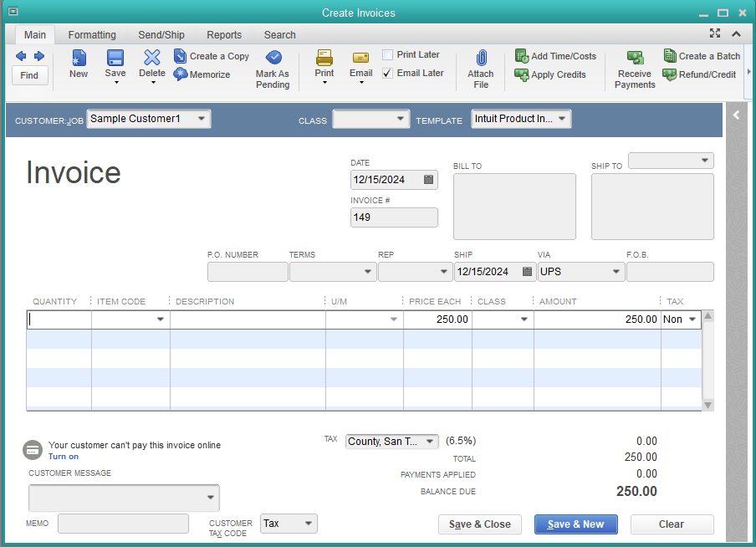Change line TAX code from Non

point(692,320)
